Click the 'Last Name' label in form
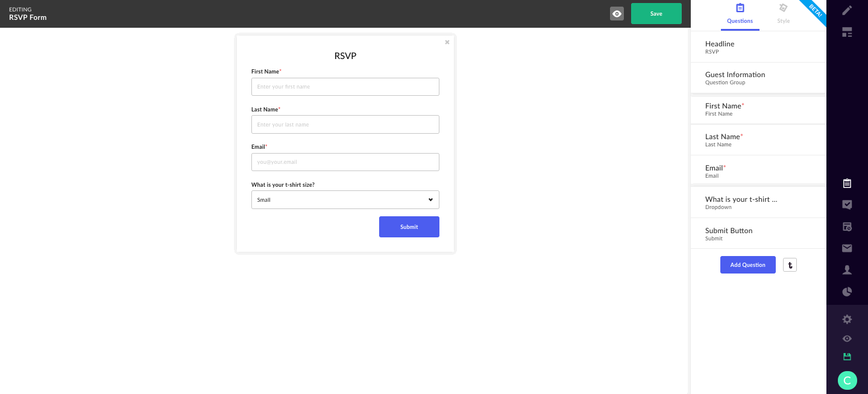868x394 pixels. (x=265, y=110)
